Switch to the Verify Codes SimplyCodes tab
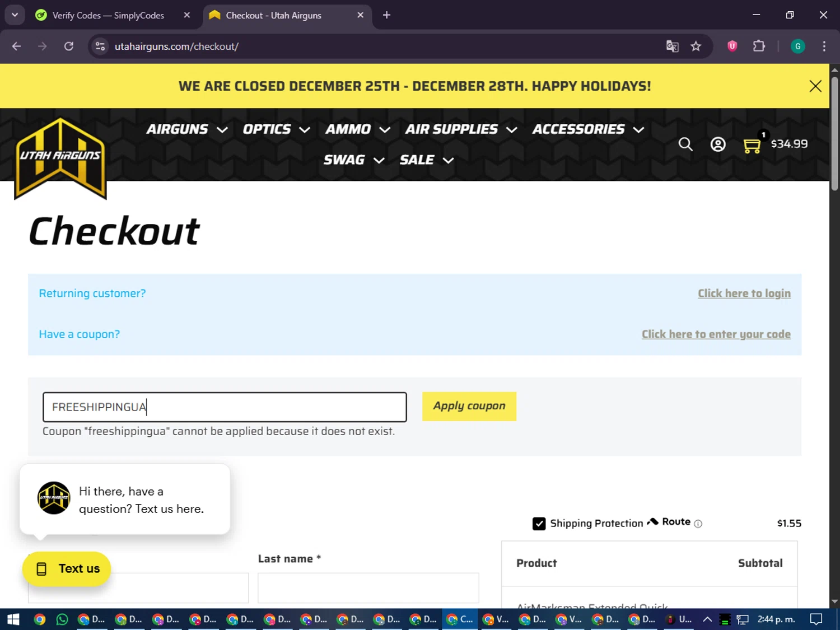Image resolution: width=840 pixels, height=630 pixels. [108, 15]
